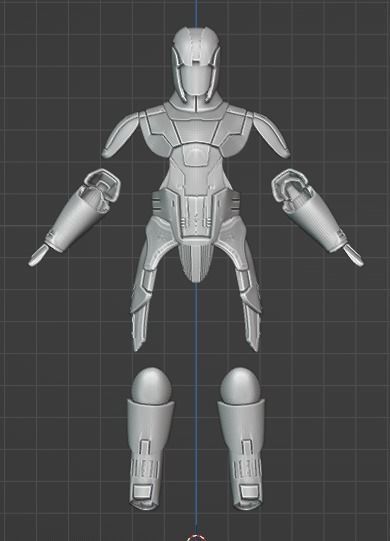390x541 pixels.
Task: Select the helmet mesh of the model
Action: click(x=196, y=65)
